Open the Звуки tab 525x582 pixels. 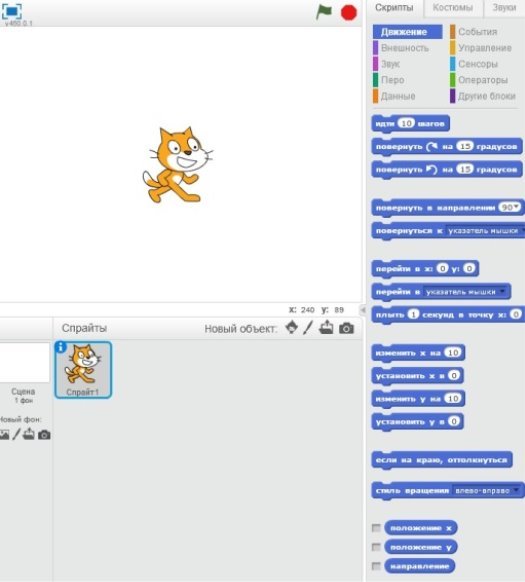tap(504, 8)
